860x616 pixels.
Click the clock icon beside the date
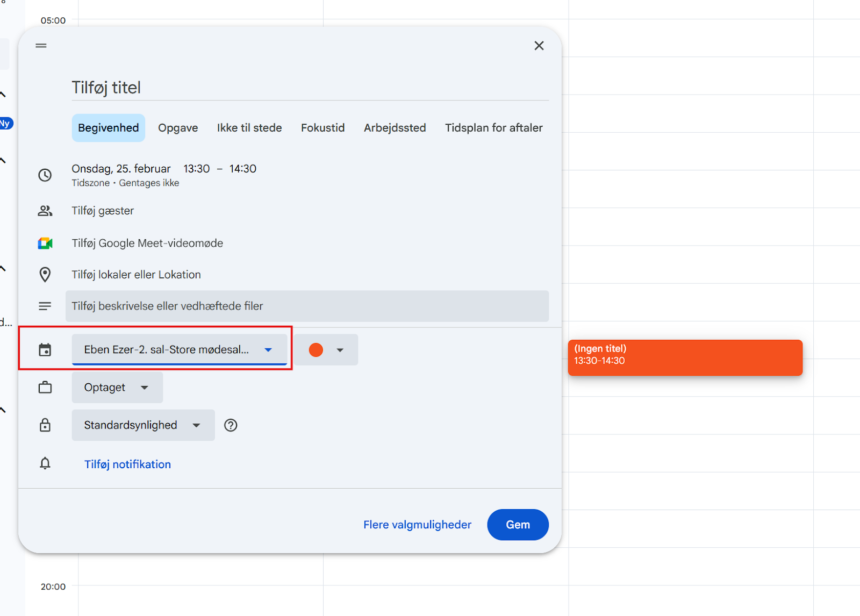pyautogui.click(x=45, y=175)
